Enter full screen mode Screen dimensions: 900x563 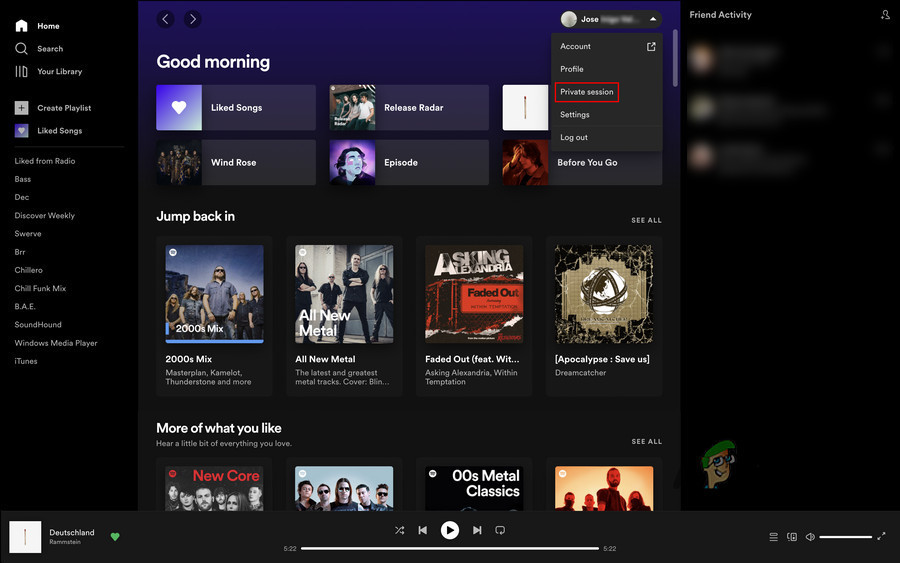(881, 536)
